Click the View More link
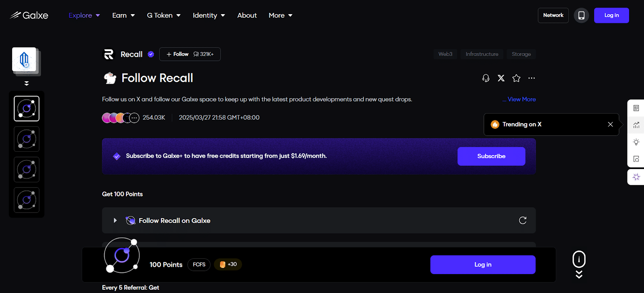644x293 pixels. 522,99
